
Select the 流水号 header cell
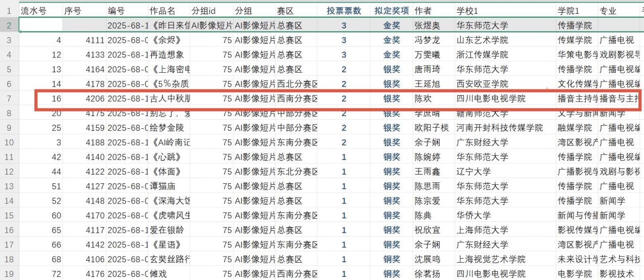click(41, 11)
